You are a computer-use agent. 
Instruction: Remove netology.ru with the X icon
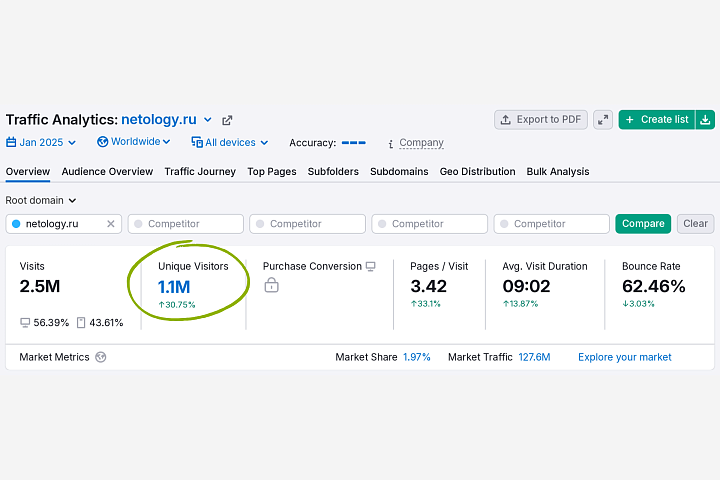[x=111, y=224]
